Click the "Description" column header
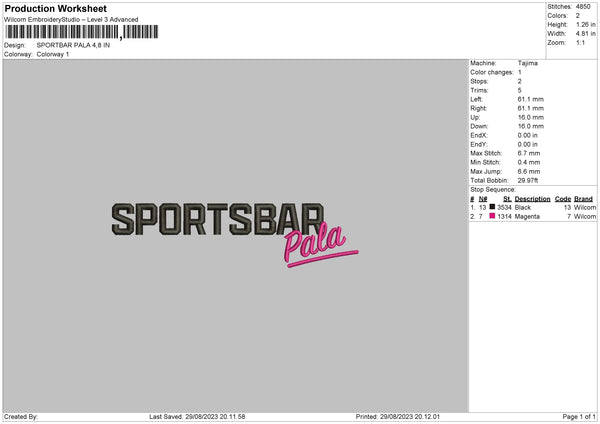Screen dimensions: 600x424 (532, 199)
